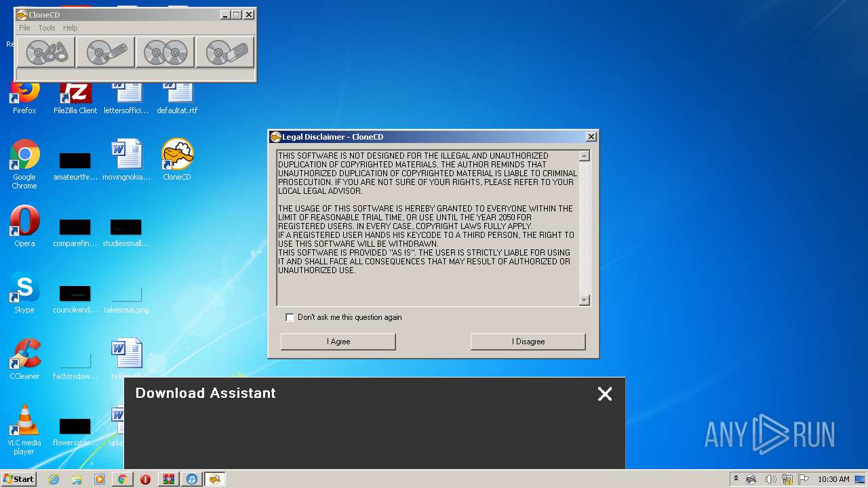
Task: Click disclaimer scrollbar down arrow
Action: (x=585, y=300)
